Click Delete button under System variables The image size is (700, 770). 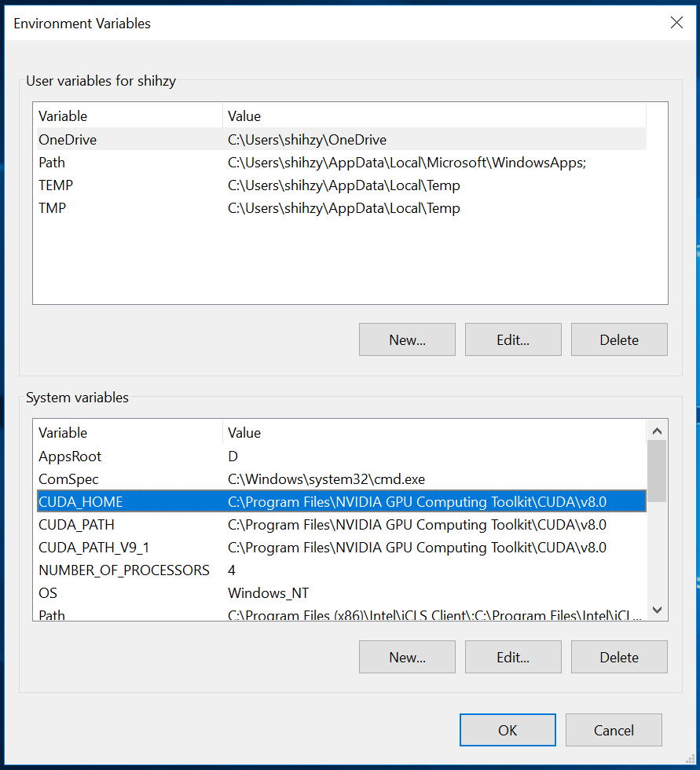point(619,657)
